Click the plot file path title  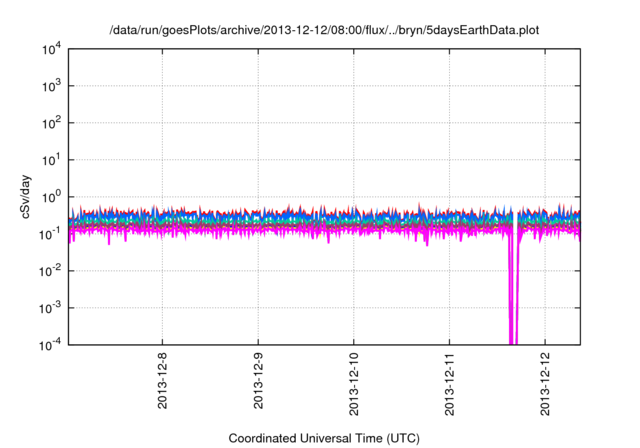324,30
